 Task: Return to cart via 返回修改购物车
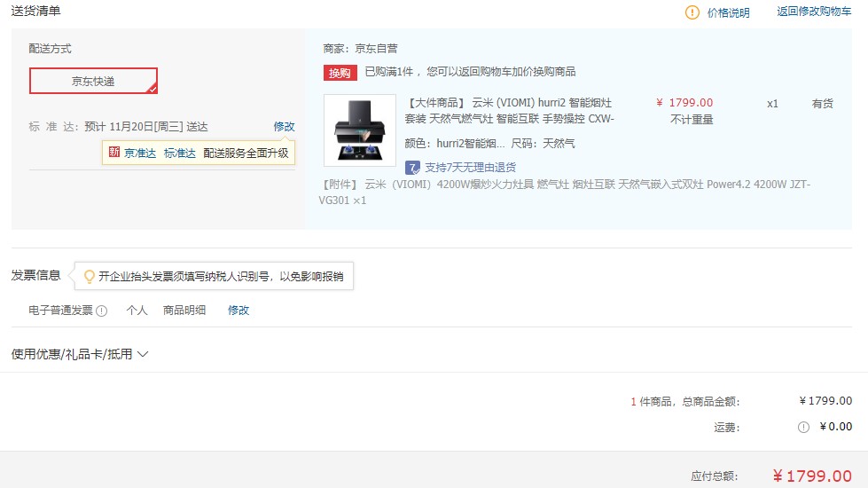point(814,12)
